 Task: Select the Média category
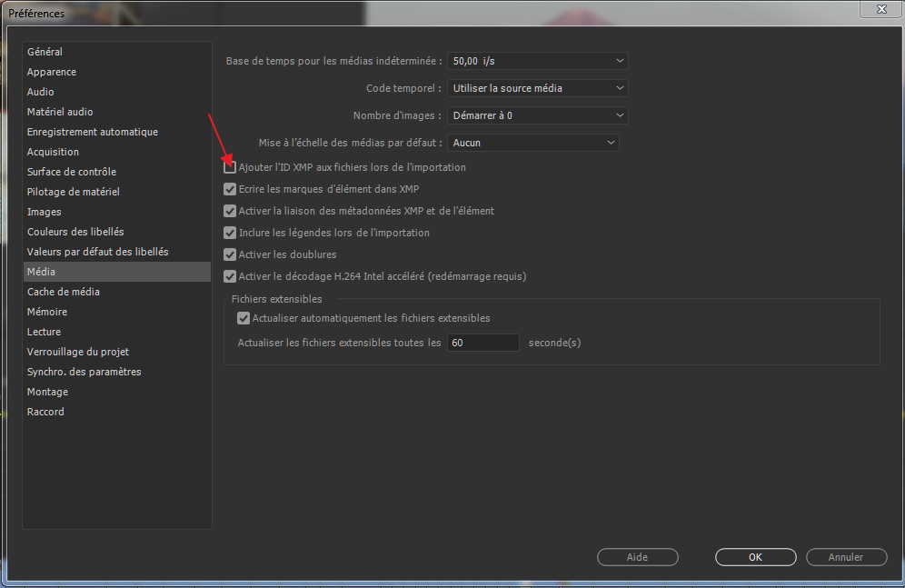pyautogui.click(x=117, y=272)
